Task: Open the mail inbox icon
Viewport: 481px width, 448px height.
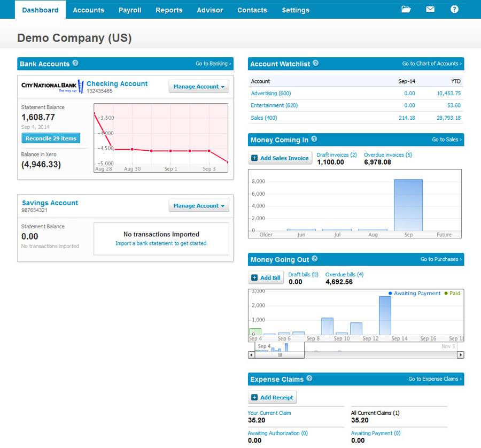Action: coord(430,9)
